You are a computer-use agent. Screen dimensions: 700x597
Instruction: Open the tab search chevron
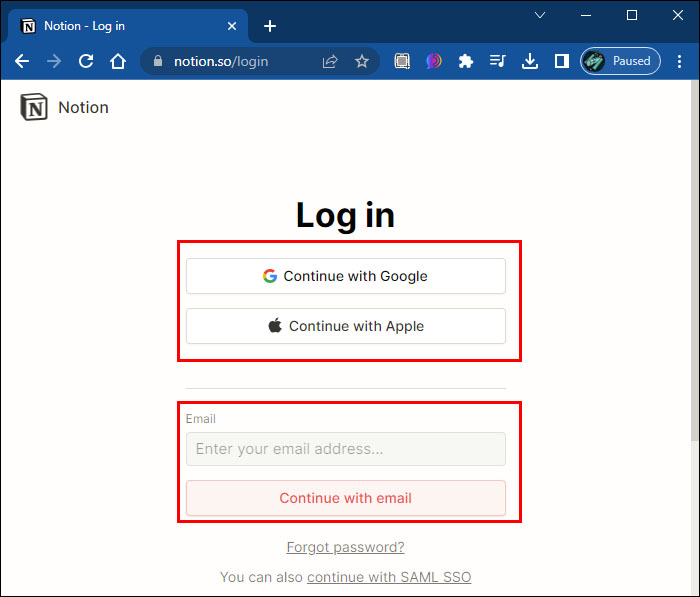pos(540,16)
